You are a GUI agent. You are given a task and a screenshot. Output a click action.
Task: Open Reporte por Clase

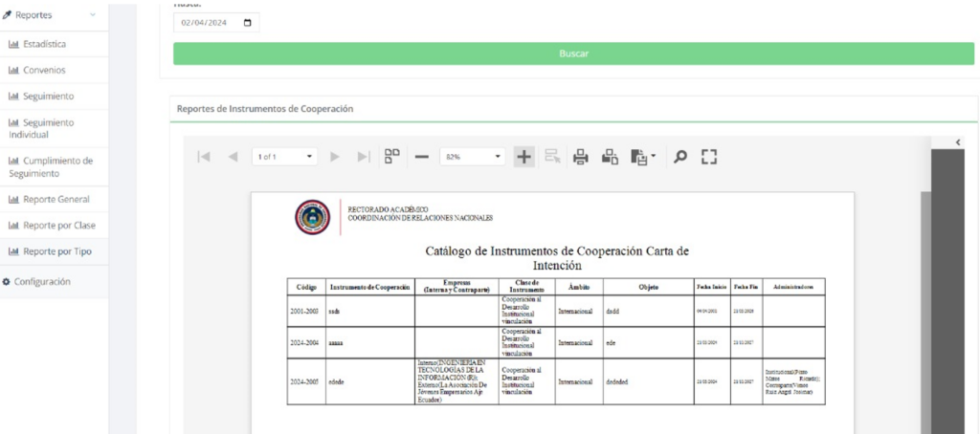click(x=54, y=226)
